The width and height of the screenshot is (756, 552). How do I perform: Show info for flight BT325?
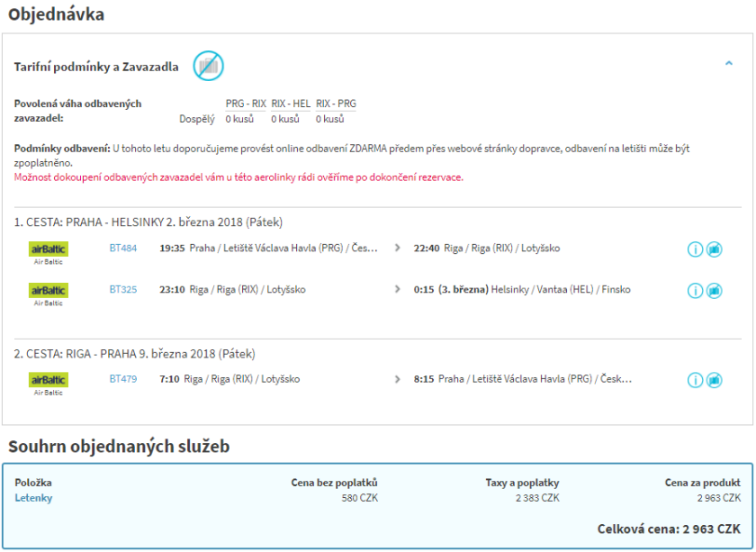click(695, 291)
